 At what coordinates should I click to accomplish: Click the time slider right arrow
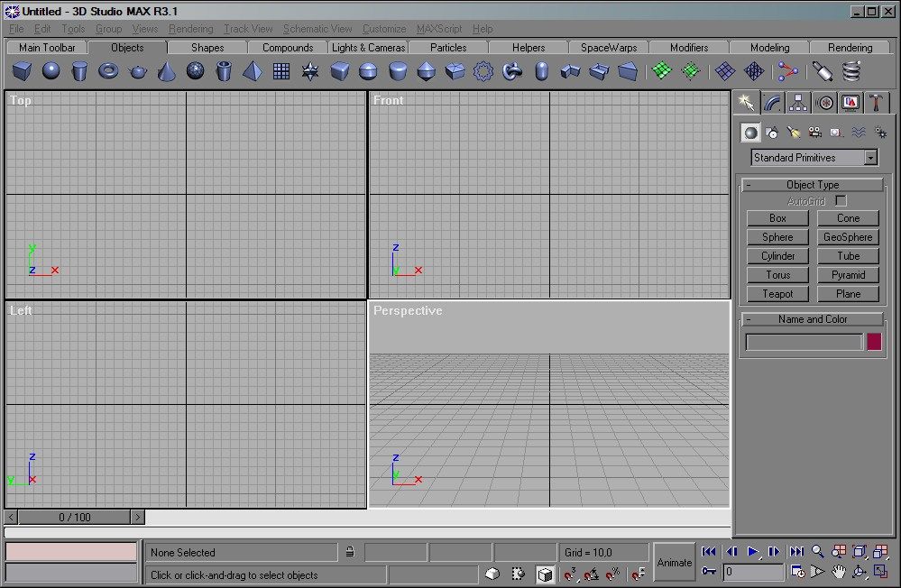[137, 518]
